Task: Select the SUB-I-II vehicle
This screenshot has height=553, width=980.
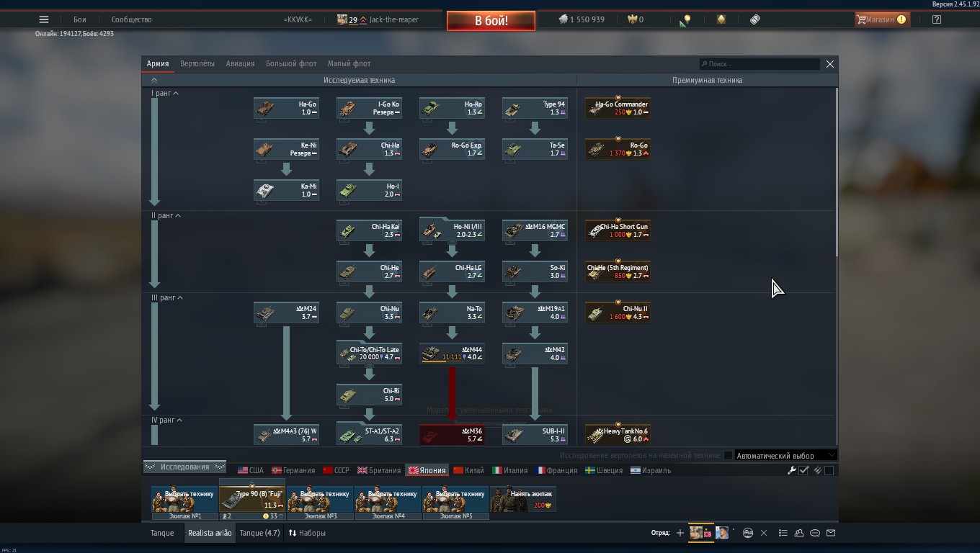Action: pyautogui.click(x=535, y=435)
